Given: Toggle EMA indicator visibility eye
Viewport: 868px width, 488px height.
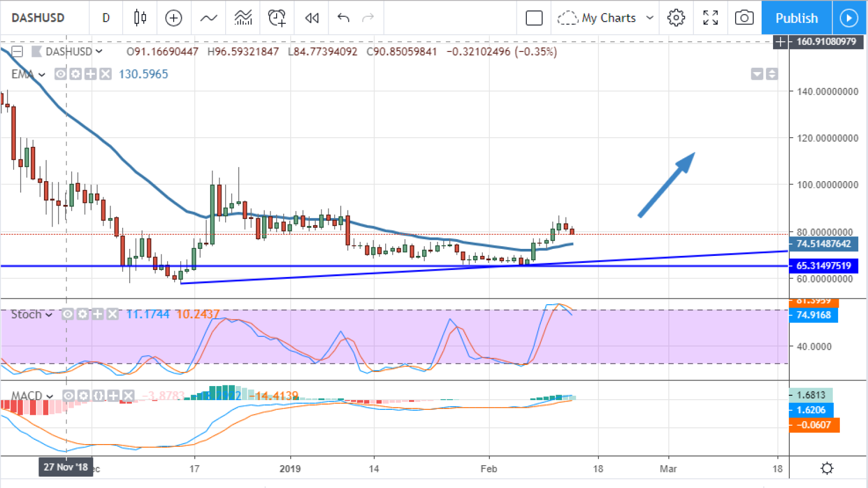Looking at the screenshot, I should [x=61, y=74].
